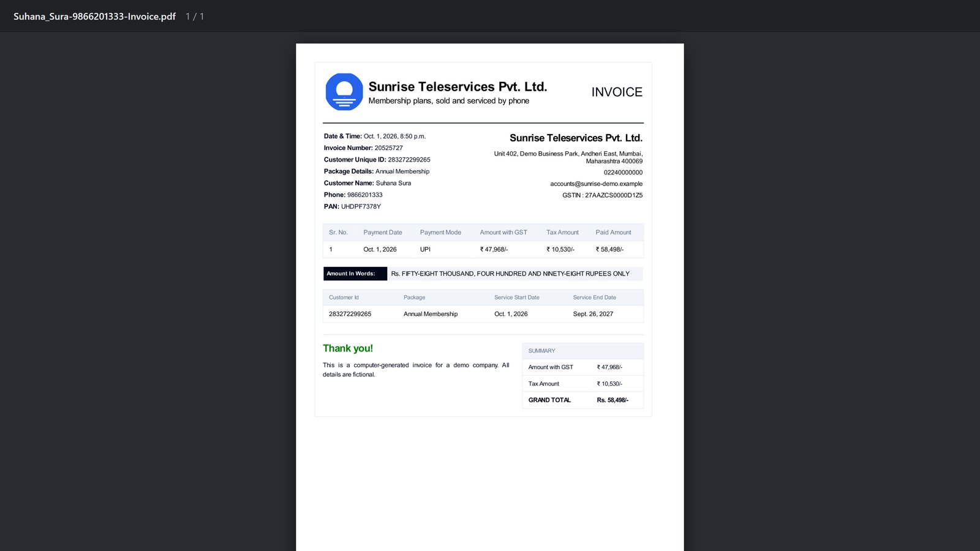This screenshot has height=551, width=980.
Task: Click the Annual Membership cell in package table
Action: tap(431, 314)
